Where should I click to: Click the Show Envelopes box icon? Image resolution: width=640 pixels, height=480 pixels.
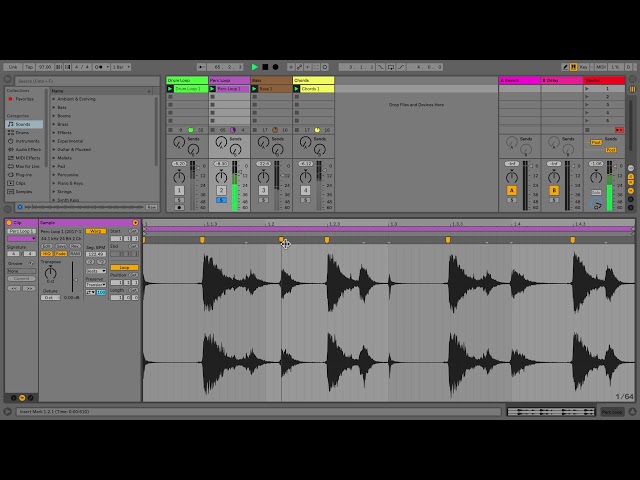tap(30, 398)
